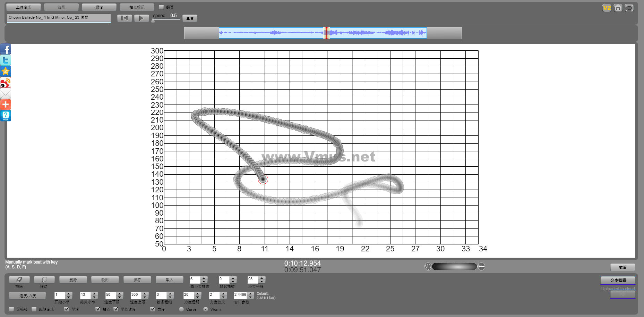The image size is (644, 317).
Task: Open the 波形 waveform view
Action: pos(61,7)
